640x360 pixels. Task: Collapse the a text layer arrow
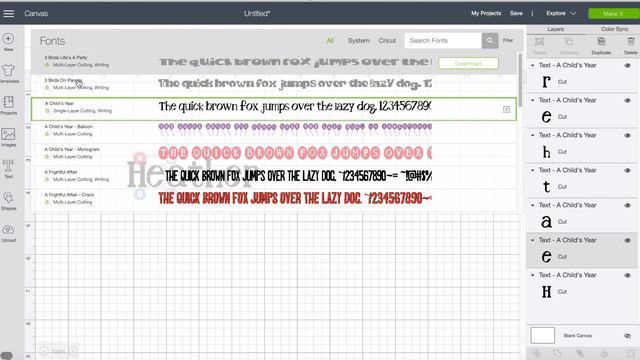tap(533, 205)
